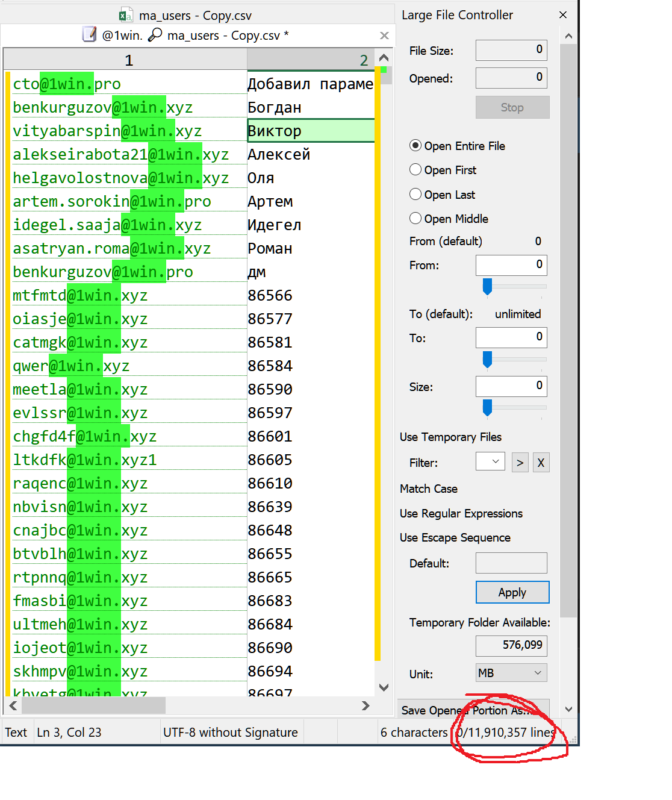Click the From input field
The image size is (672, 800).
511,265
